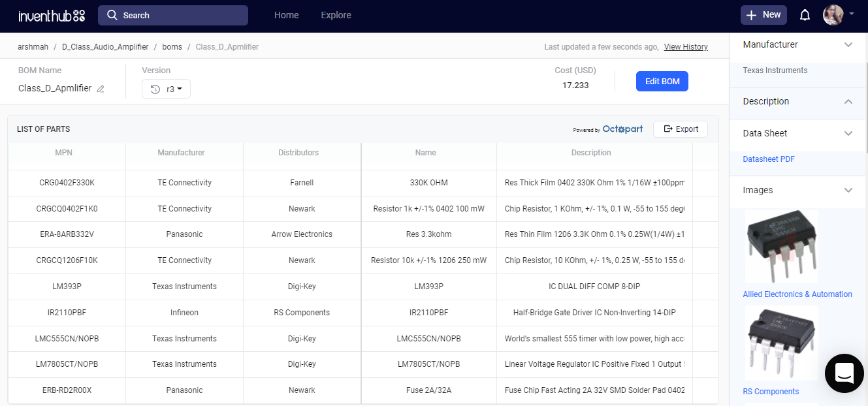Screen dimensions: 868x406
Task: Click the RS Components chip image thumbnail
Action: coord(782,343)
